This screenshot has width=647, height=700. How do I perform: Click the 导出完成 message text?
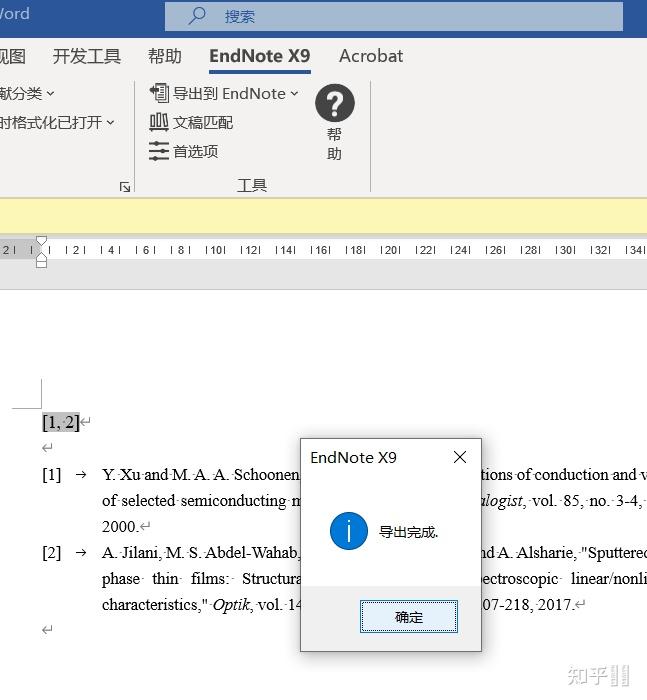[409, 532]
